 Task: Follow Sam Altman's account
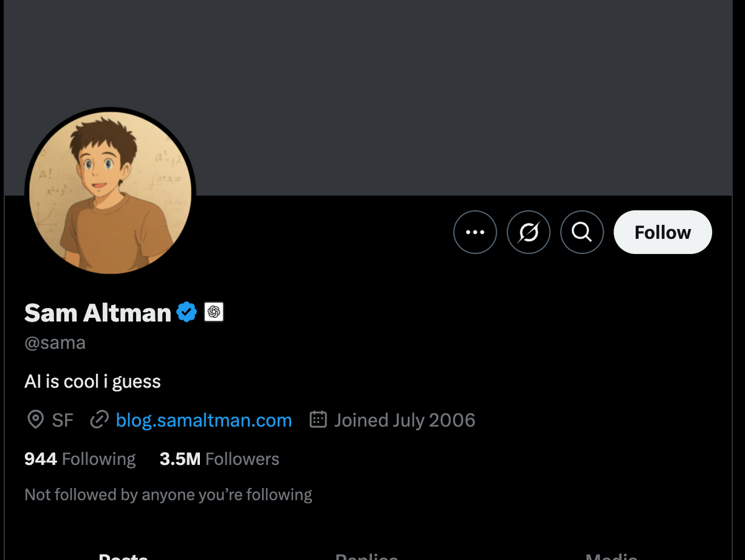tap(662, 232)
